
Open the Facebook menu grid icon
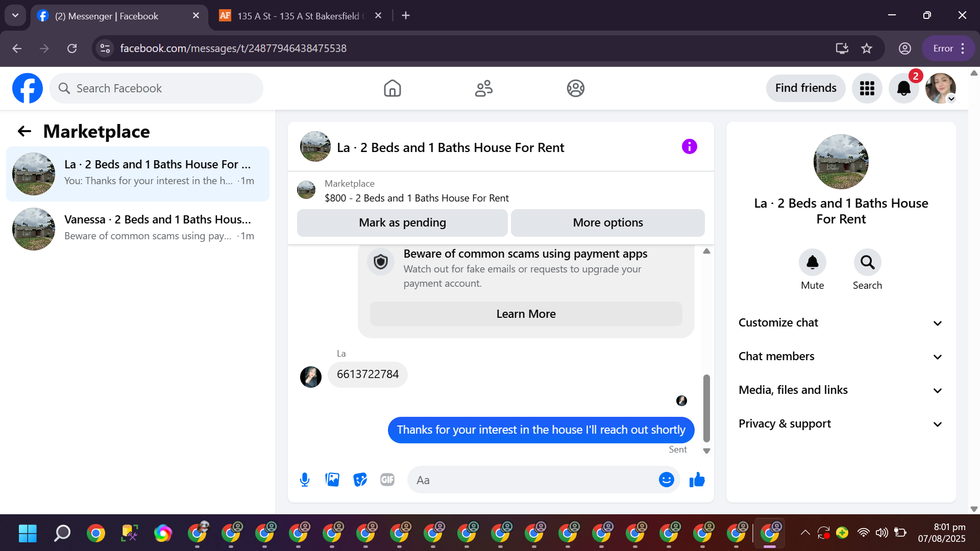(x=867, y=88)
